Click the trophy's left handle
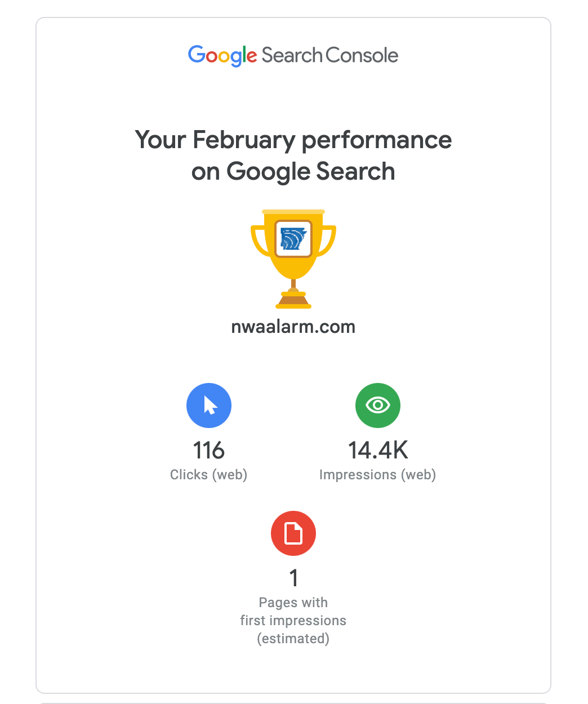The height and width of the screenshot is (704, 588). pyautogui.click(x=259, y=240)
